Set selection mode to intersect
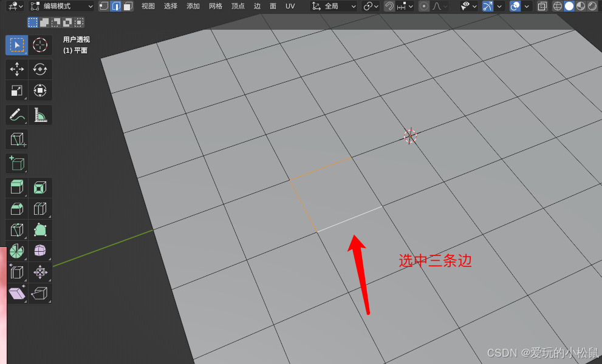This screenshot has width=602, height=364. pos(79,22)
